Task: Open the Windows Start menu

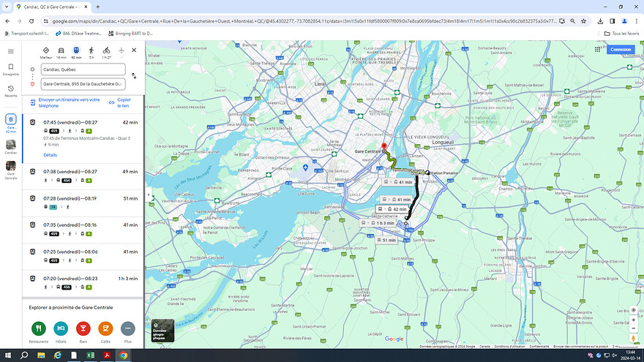Action: pyautogui.click(x=7, y=355)
